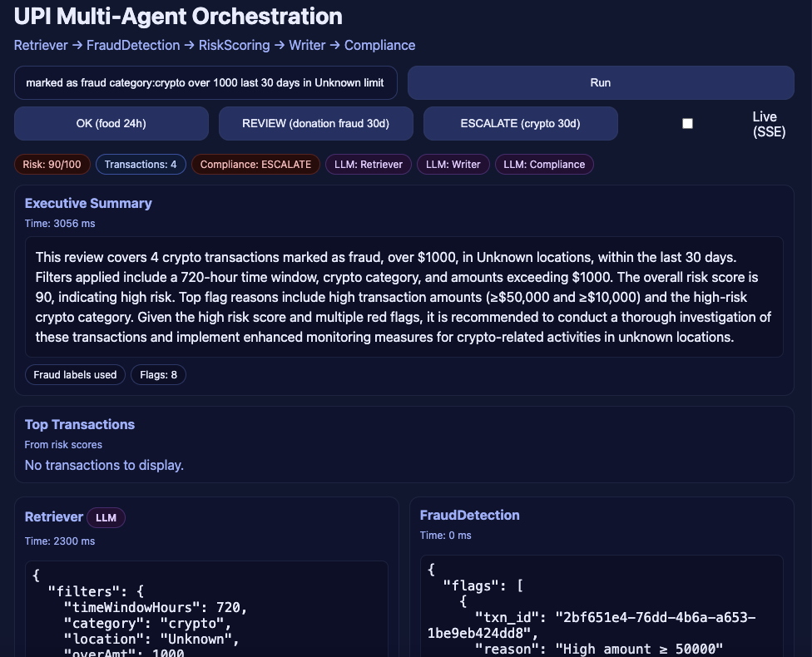Click the LLM badge beside Retriever heading
This screenshot has width=812, height=657.
106,517
